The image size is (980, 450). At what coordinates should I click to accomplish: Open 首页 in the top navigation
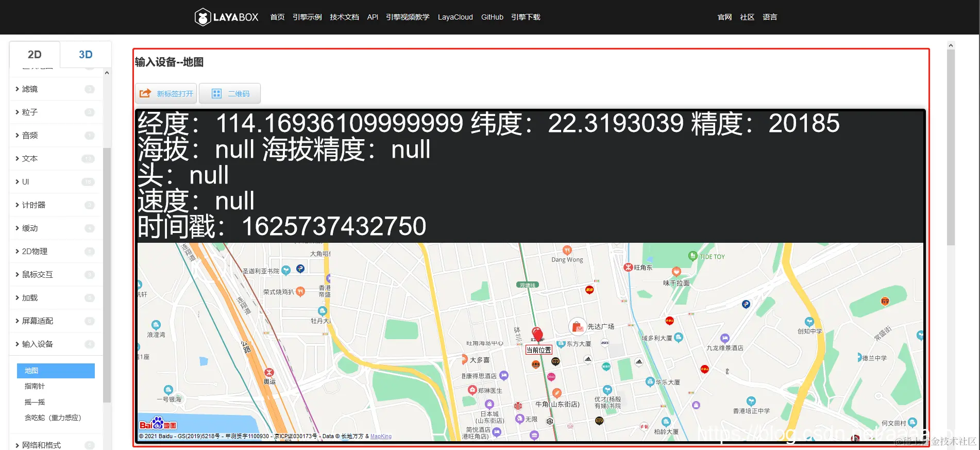tap(277, 17)
